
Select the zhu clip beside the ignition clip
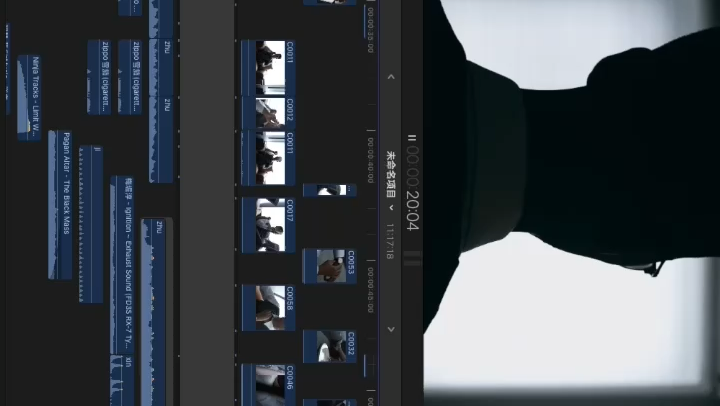pyautogui.click(x=153, y=312)
